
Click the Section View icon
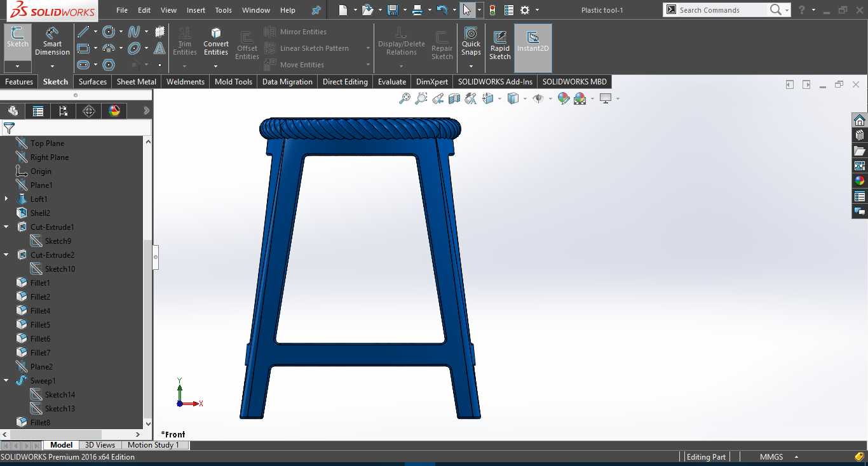tap(454, 98)
